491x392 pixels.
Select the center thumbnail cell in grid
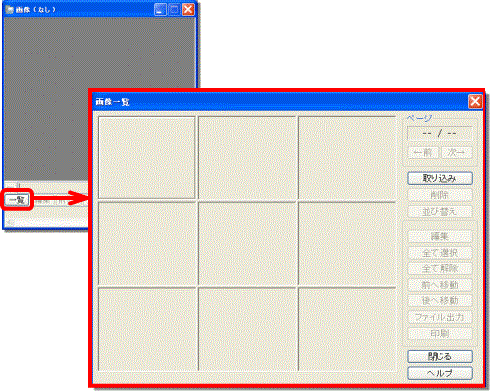[247, 244]
